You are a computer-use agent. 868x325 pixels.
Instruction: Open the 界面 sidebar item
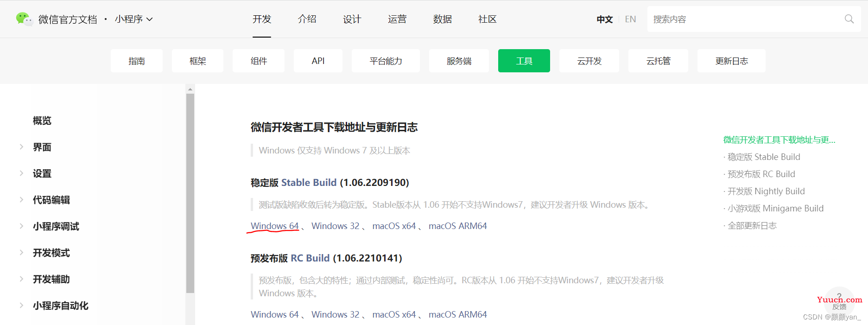pyautogui.click(x=42, y=147)
